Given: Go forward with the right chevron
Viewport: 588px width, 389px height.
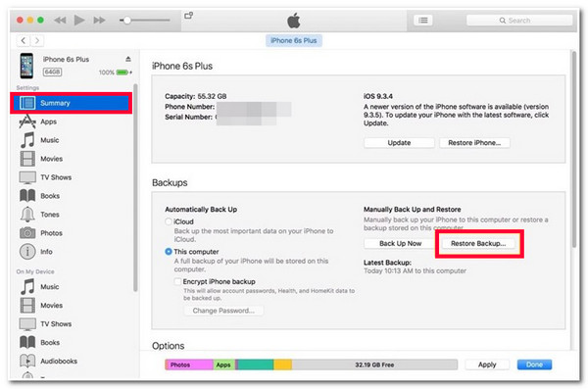Looking at the screenshot, I should click(x=37, y=40).
